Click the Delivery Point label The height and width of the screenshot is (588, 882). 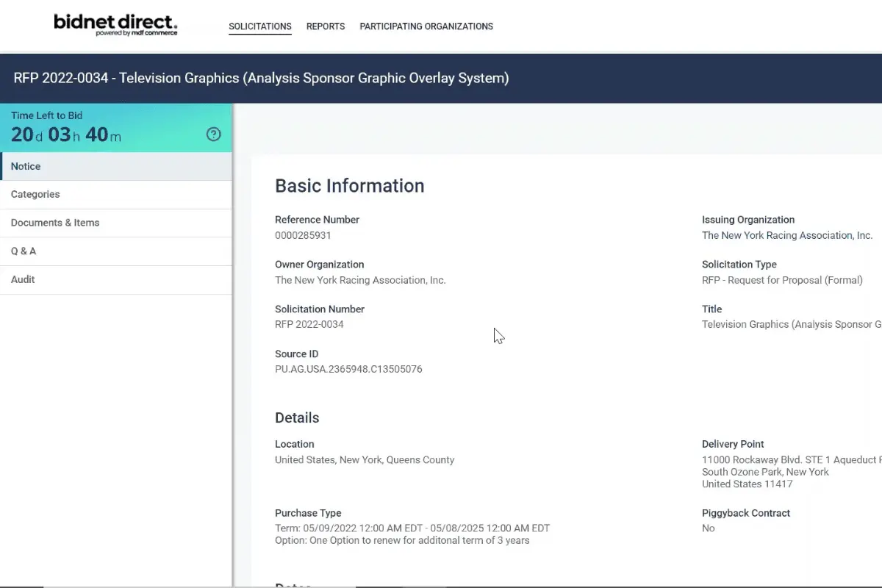pyautogui.click(x=733, y=444)
